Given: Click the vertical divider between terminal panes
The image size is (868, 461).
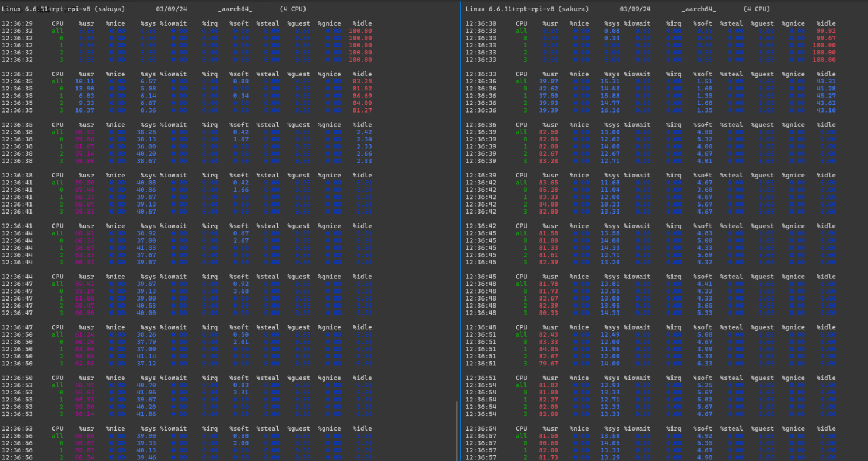Looking at the screenshot, I should pyautogui.click(x=460, y=233).
